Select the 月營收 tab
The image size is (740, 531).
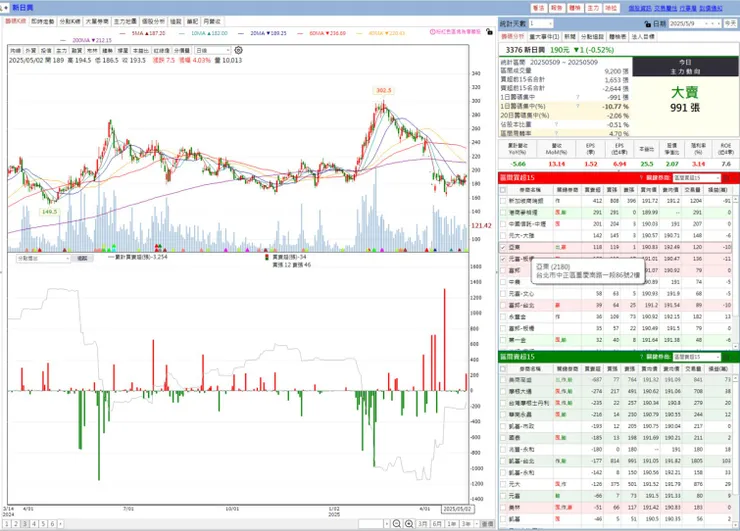[212, 22]
